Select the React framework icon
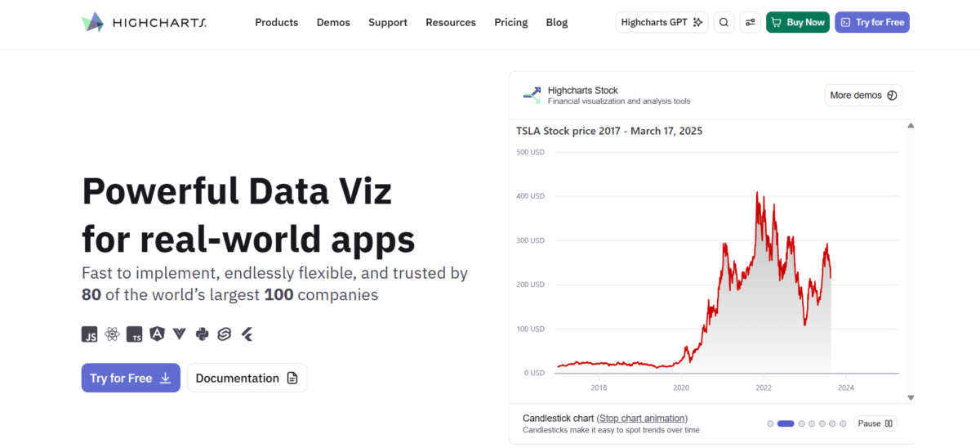This screenshot has height=448, width=980. [112, 334]
